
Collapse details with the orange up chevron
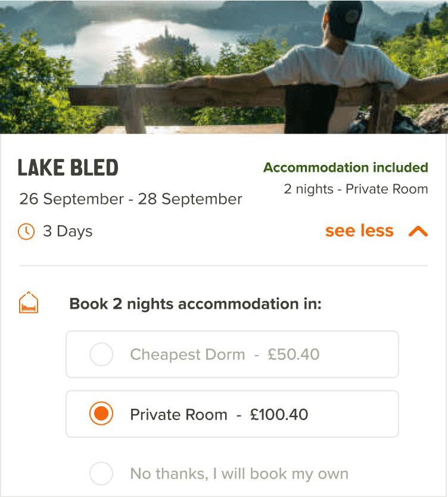pyautogui.click(x=418, y=231)
